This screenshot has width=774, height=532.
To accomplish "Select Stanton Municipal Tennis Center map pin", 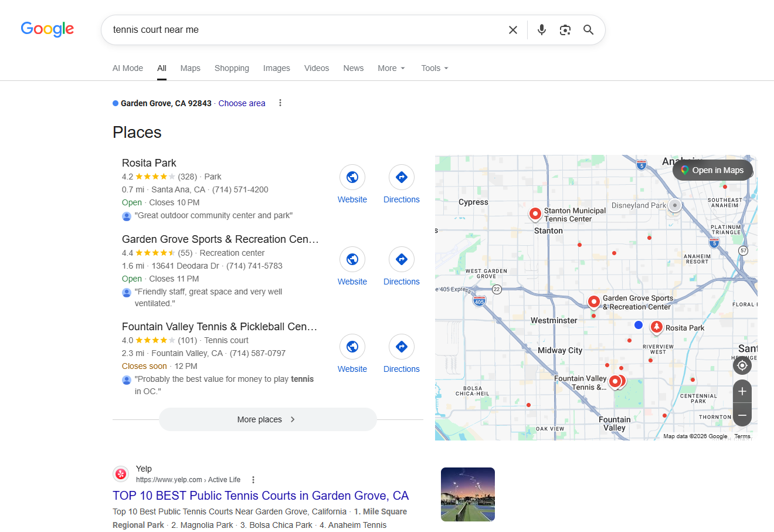I will [535, 214].
